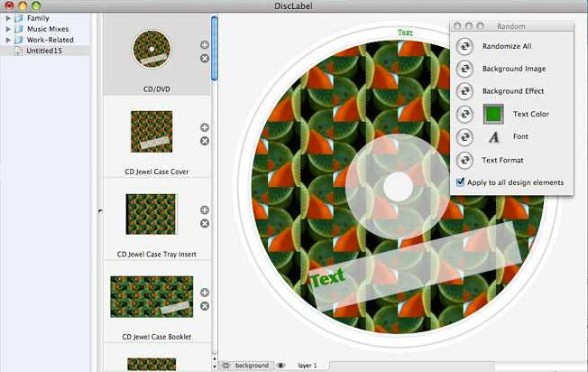
Task: Select the small green Text on the disc rim
Action: coord(405,33)
